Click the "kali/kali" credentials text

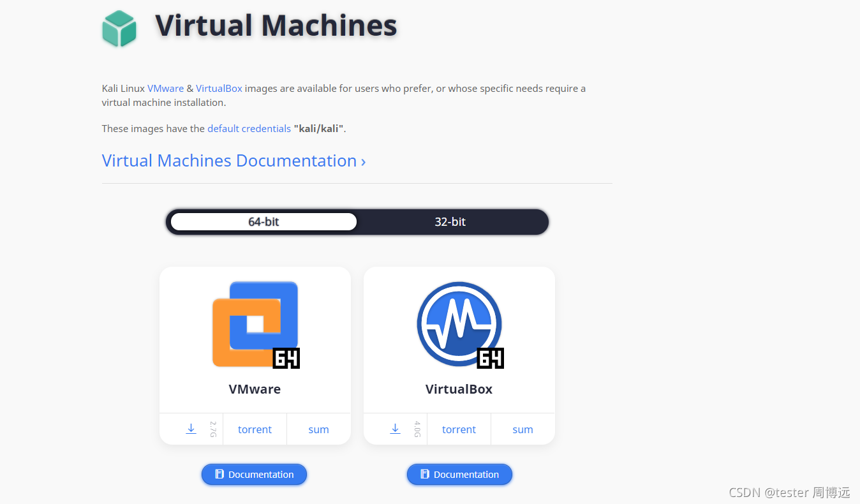pyautogui.click(x=319, y=128)
